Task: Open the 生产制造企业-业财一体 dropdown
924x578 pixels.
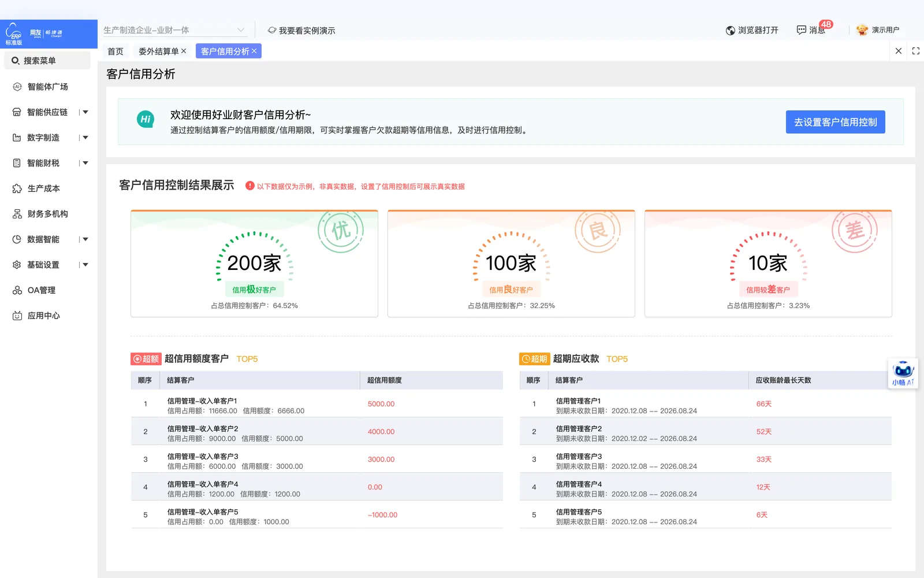Action: click(x=174, y=30)
